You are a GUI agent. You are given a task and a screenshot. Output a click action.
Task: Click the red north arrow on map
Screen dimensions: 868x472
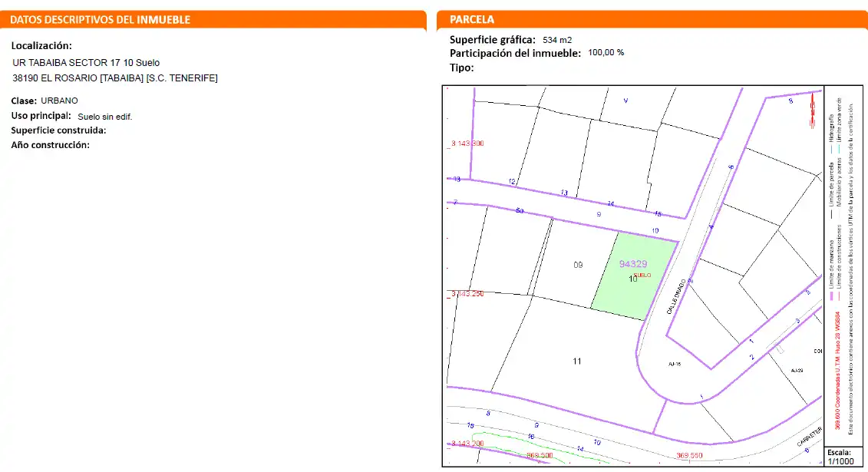click(x=812, y=110)
